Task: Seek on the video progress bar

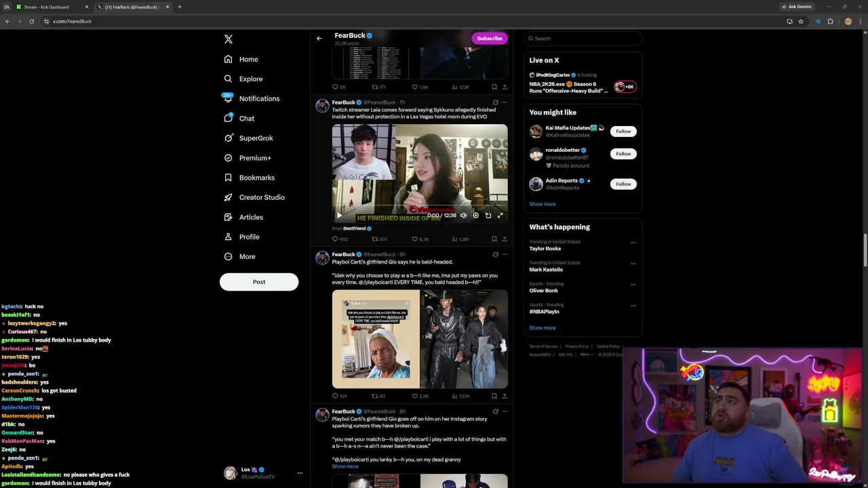Action: tap(420, 207)
